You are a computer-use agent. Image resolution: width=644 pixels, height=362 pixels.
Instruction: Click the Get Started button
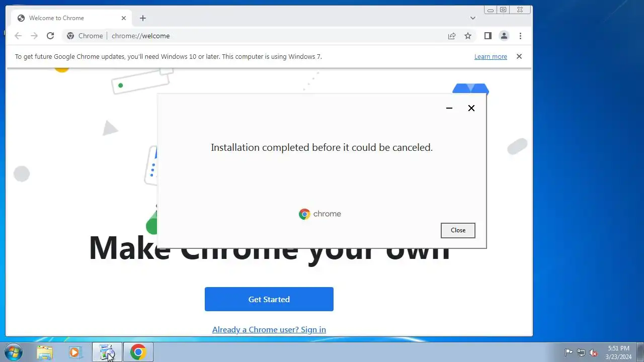click(x=269, y=299)
